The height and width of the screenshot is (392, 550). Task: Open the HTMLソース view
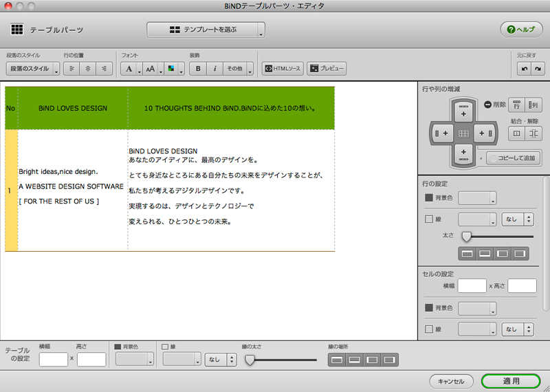(283, 69)
